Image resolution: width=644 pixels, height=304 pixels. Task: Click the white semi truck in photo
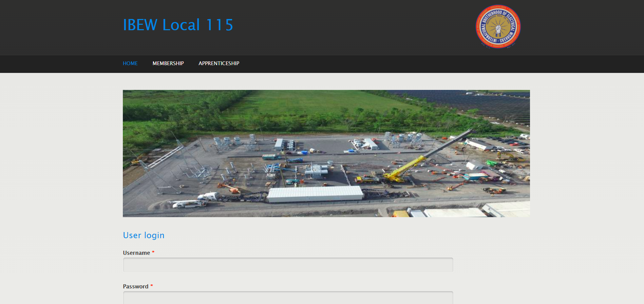coord(208,196)
